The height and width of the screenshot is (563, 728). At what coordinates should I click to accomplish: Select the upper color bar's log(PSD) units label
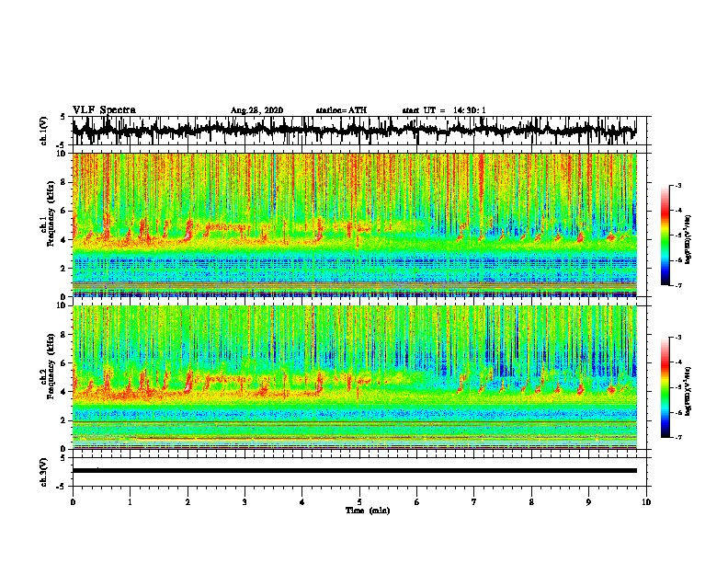(x=688, y=240)
